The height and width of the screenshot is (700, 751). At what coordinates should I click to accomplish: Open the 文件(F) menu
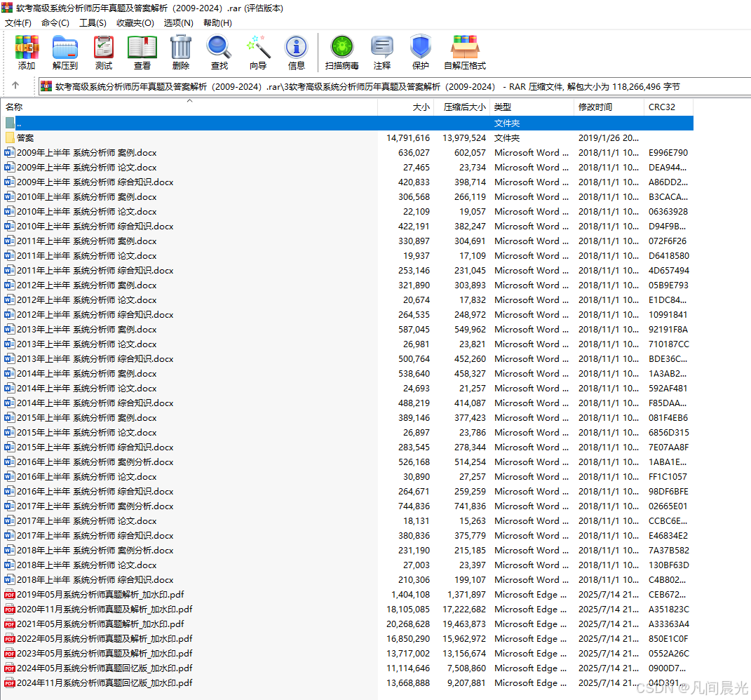[x=18, y=23]
